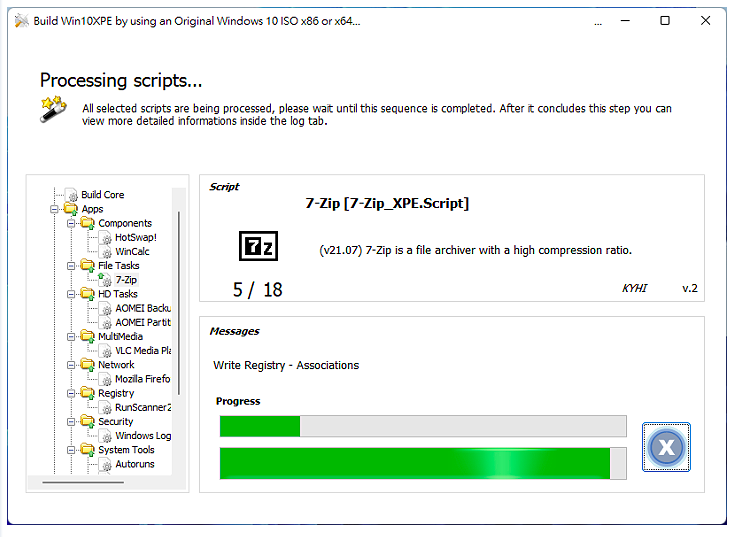Click the Registry folder icon
The image size is (743, 537).
pyautogui.click(x=88, y=393)
